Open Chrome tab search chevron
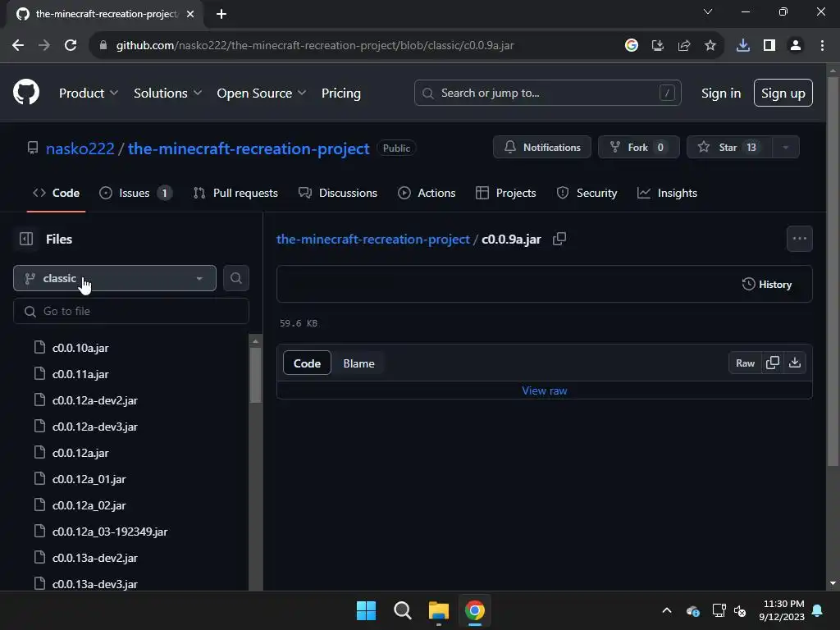The width and height of the screenshot is (840, 630). (x=708, y=11)
